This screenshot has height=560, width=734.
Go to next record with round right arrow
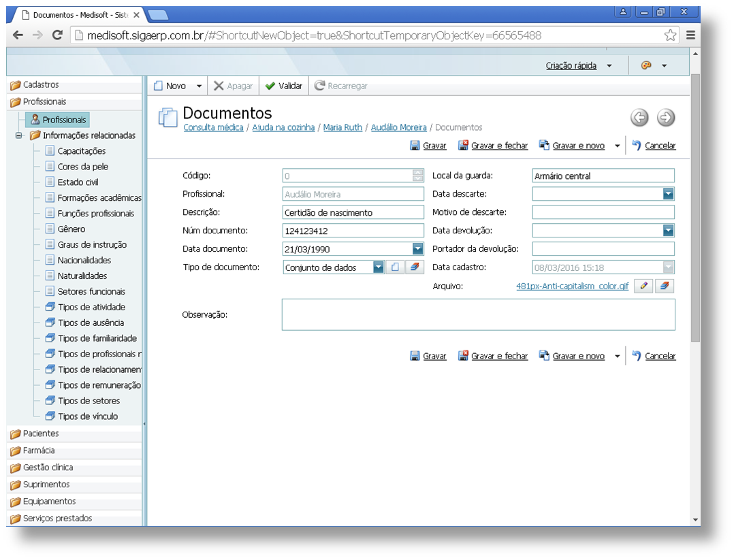(x=666, y=118)
